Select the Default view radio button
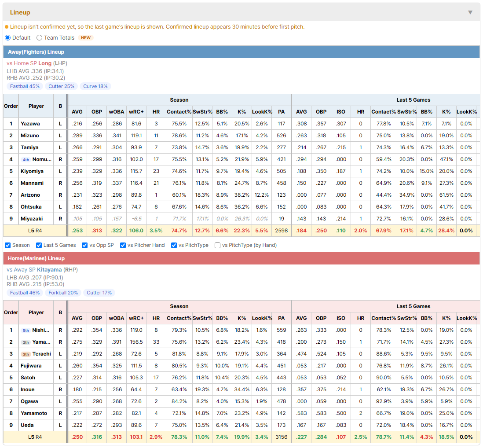The width and height of the screenshot is (483, 448). pos(8,37)
